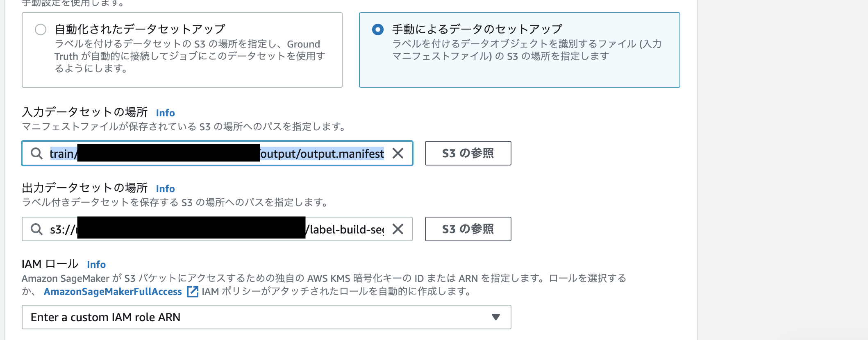Expand the Enter a custom IAM role ARN selector
Viewport: 868px width, 340px height.
[x=266, y=317]
